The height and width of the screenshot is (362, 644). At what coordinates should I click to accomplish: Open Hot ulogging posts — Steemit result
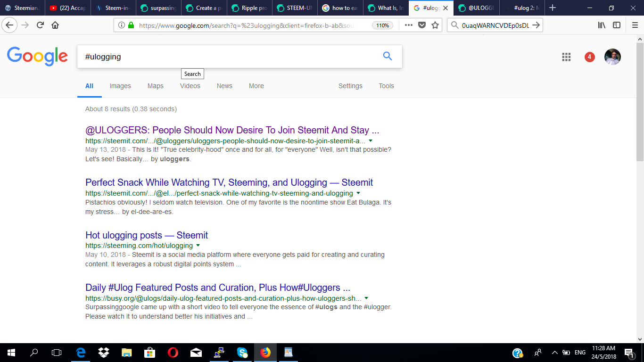pyautogui.click(x=147, y=235)
